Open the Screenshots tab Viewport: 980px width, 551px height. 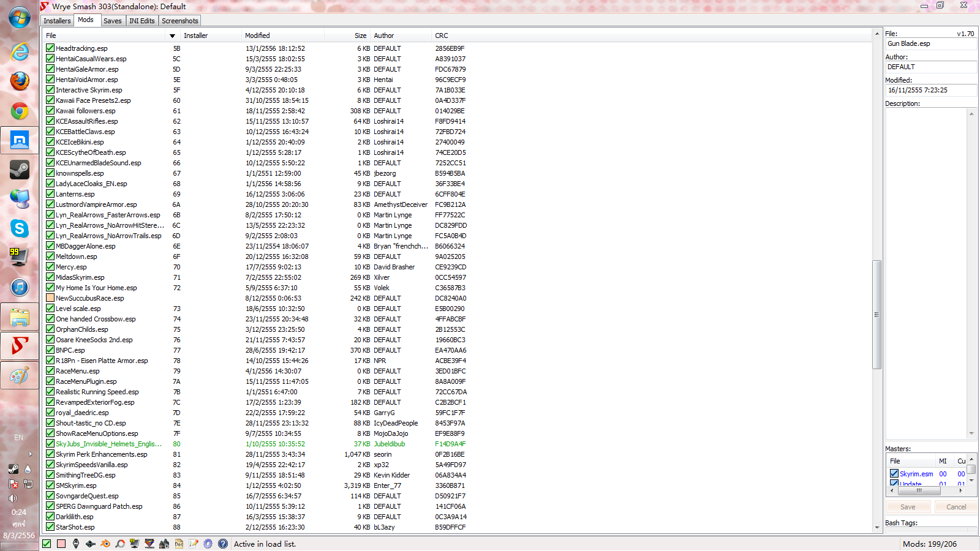point(180,21)
